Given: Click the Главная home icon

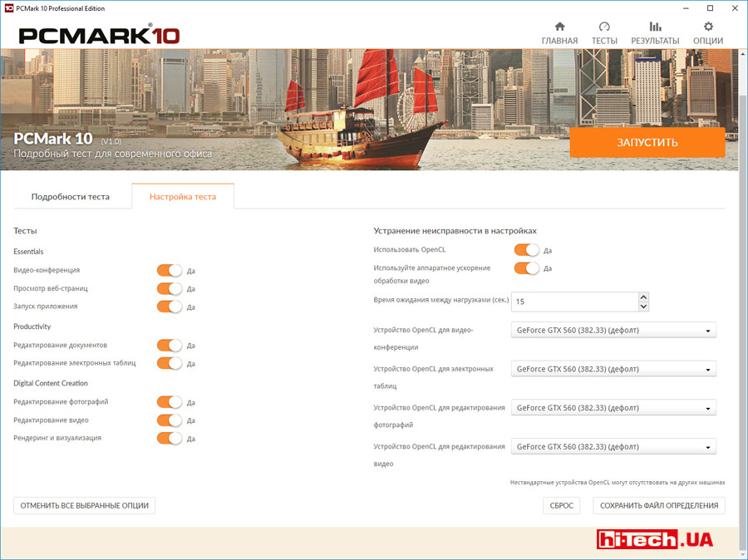Looking at the screenshot, I should [559, 27].
